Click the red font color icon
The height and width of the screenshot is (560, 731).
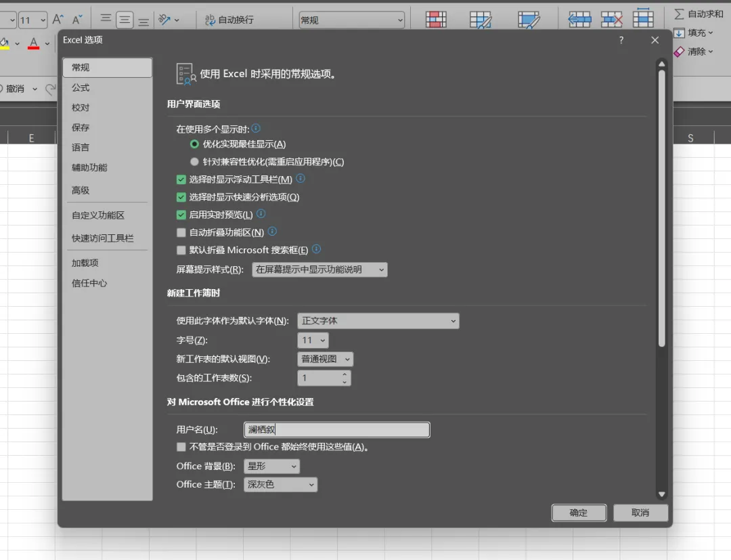pyautogui.click(x=34, y=43)
